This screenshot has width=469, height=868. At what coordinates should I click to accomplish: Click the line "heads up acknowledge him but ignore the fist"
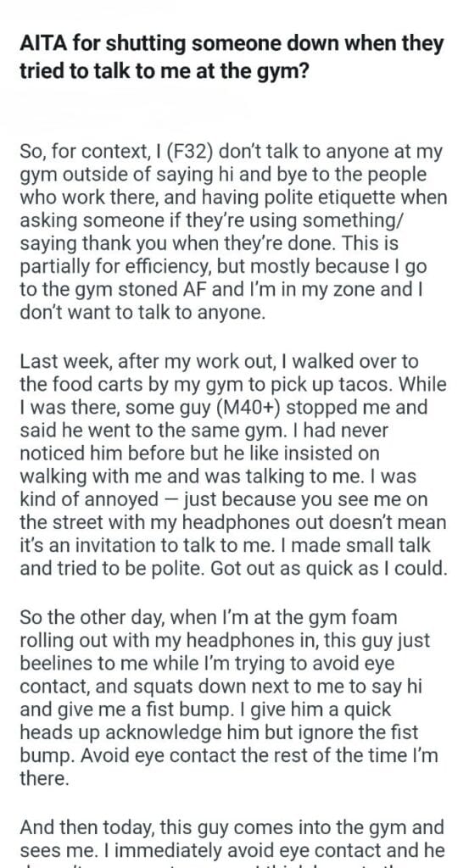(219, 733)
